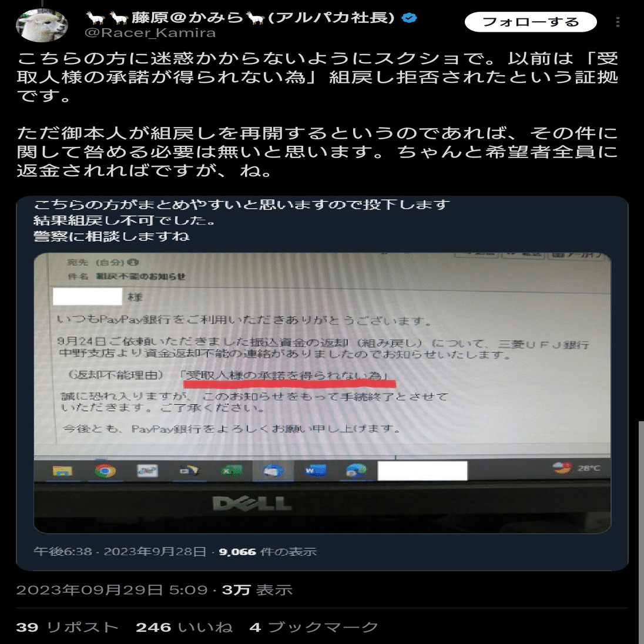The image size is (644, 644).
Task: Click the フォローする follow button
Action: coord(530,22)
